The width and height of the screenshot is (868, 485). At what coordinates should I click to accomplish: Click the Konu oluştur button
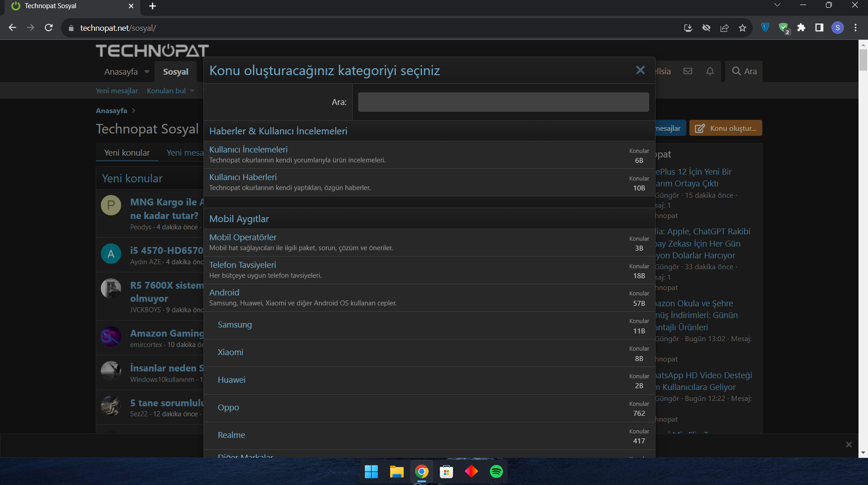726,128
